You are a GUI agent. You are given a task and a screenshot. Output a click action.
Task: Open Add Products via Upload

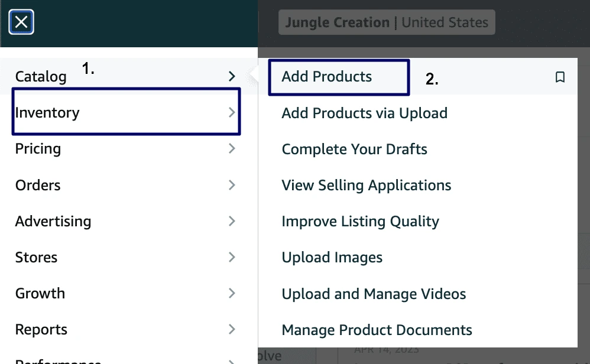pyautogui.click(x=365, y=113)
